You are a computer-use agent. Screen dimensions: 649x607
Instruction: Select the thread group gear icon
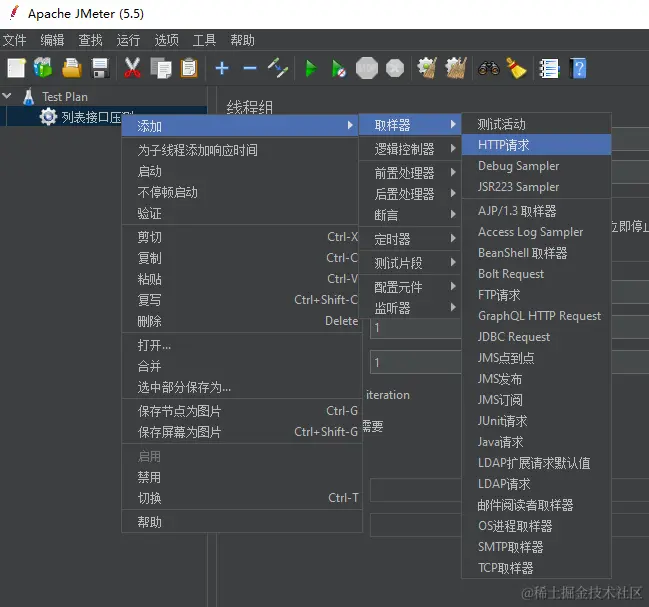pos(48,117)
